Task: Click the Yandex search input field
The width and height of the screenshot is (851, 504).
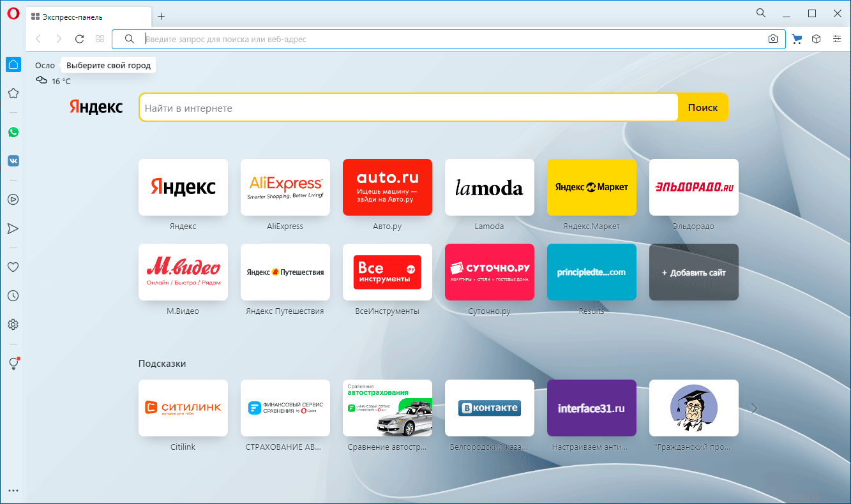Action: point(409,108)
